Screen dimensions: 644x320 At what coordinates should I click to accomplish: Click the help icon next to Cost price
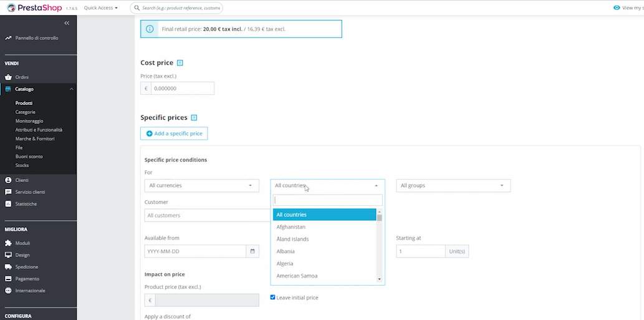coord(180,63)
